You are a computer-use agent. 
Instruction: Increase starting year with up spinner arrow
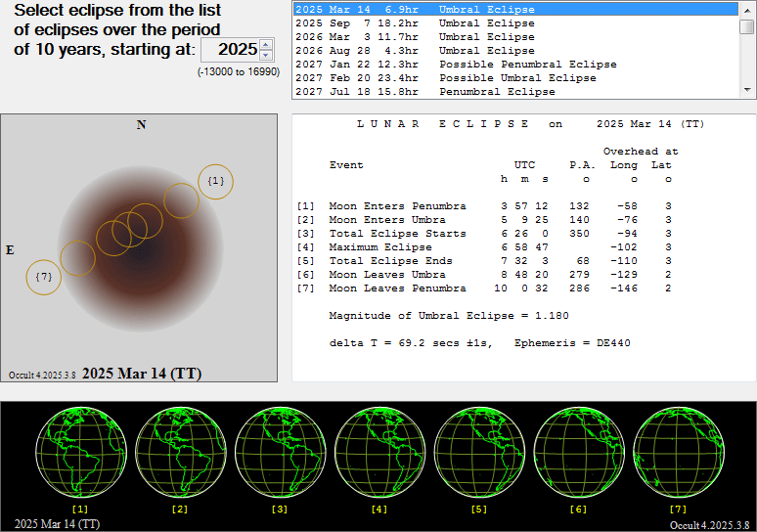coord(266,44)
